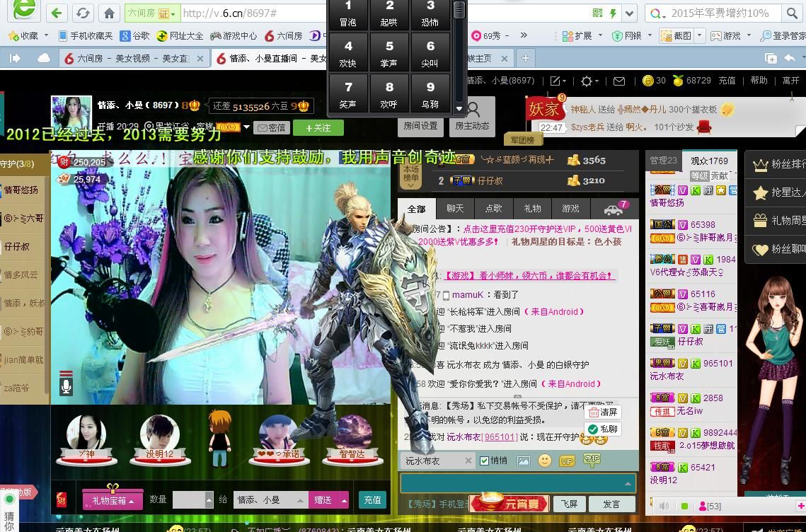Switch to the 点歌 tab

pyautogui.click(x=493, y=208)
